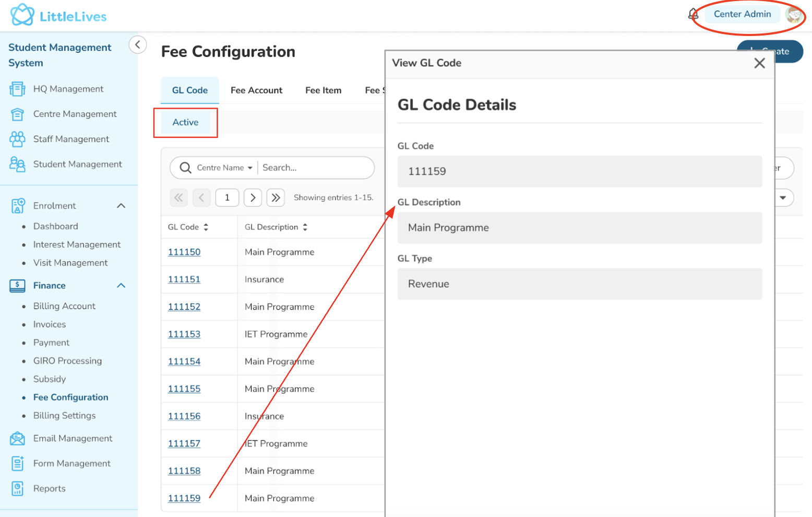Sort by the GL Code column
The width and height of the screenshot is (812, 517).
(206, 227)
